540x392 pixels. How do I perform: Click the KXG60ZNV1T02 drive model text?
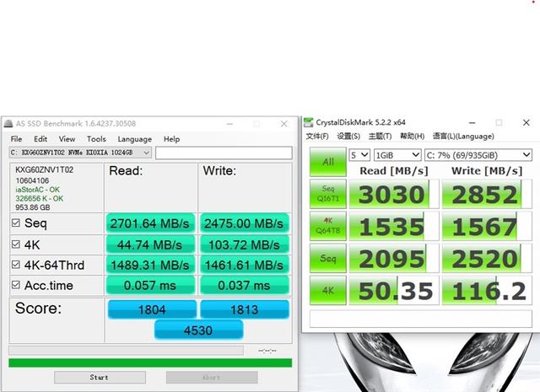(x=45, y=169)
